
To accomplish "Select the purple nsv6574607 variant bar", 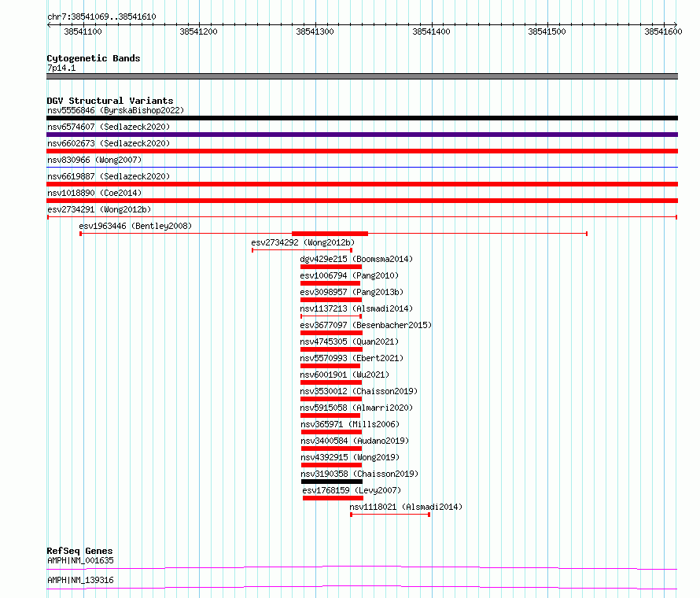I will (x=362, y=135).
